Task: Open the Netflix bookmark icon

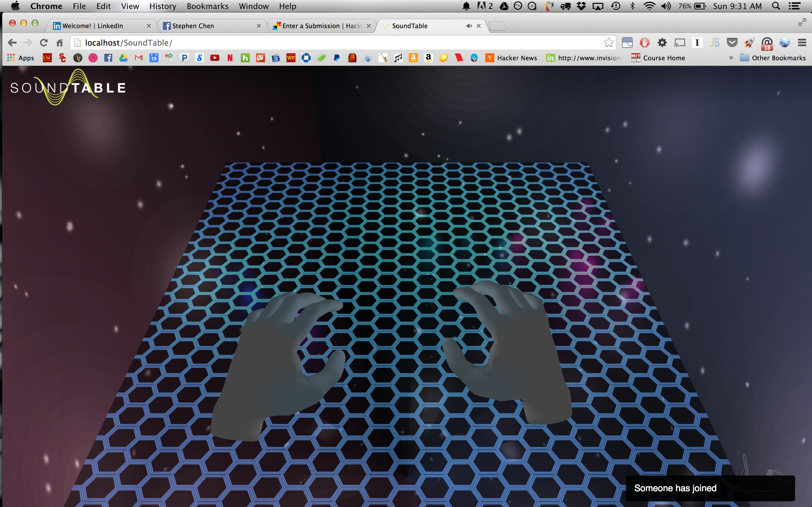Action: (x=230, y=58)
